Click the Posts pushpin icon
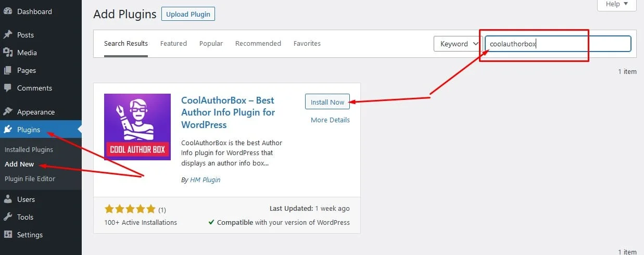Viewport: 644px width, 255px height. coord(8,35)
